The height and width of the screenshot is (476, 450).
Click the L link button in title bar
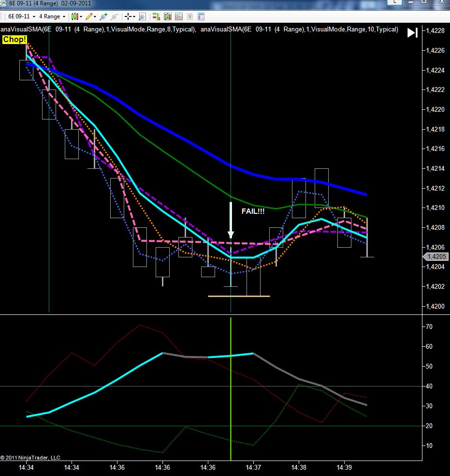pyautogui.click(x=394, y=2)
